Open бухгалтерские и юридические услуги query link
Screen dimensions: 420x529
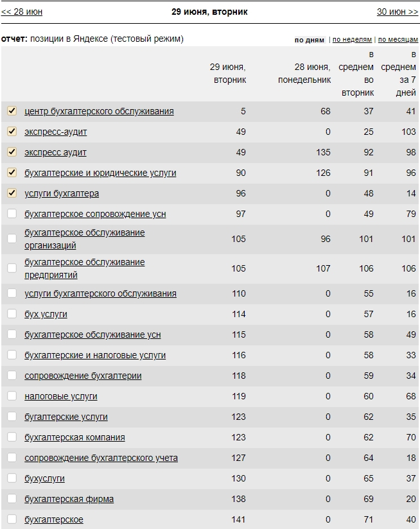(x=100, y=173)
